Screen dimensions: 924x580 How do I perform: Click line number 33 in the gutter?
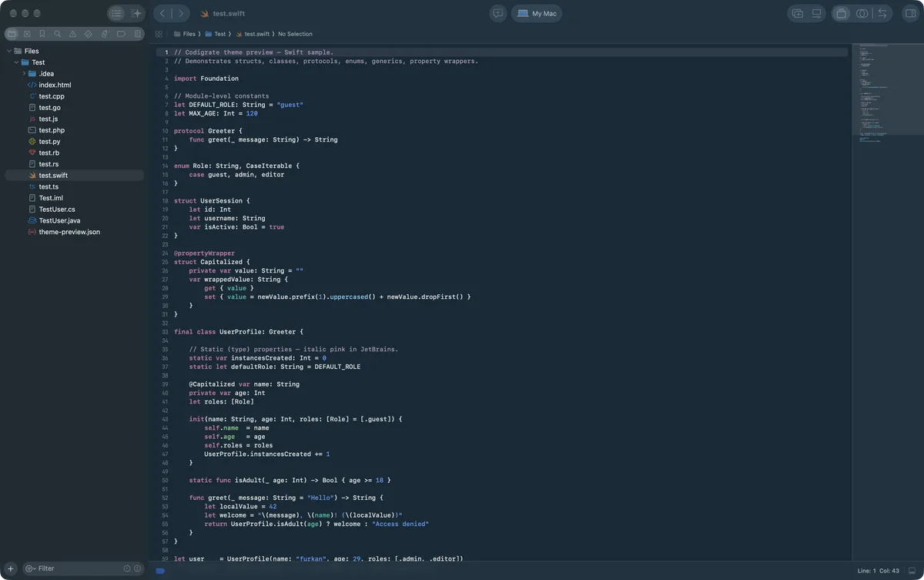tap(165, 332)
